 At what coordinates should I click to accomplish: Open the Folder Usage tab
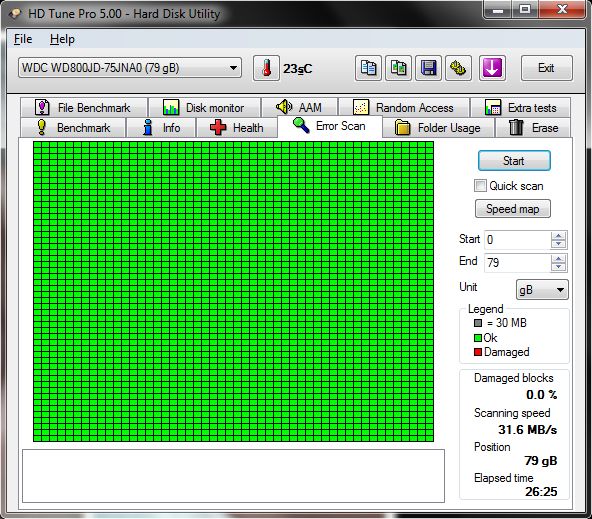(x=438, y=128)
